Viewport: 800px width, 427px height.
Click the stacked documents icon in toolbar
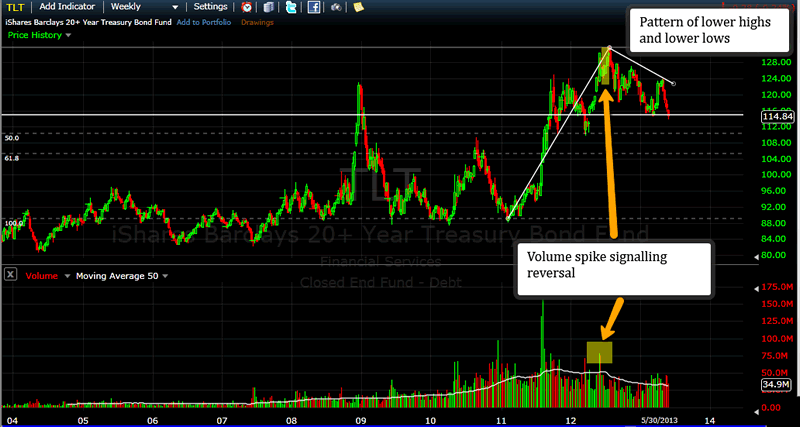[267, 7]
